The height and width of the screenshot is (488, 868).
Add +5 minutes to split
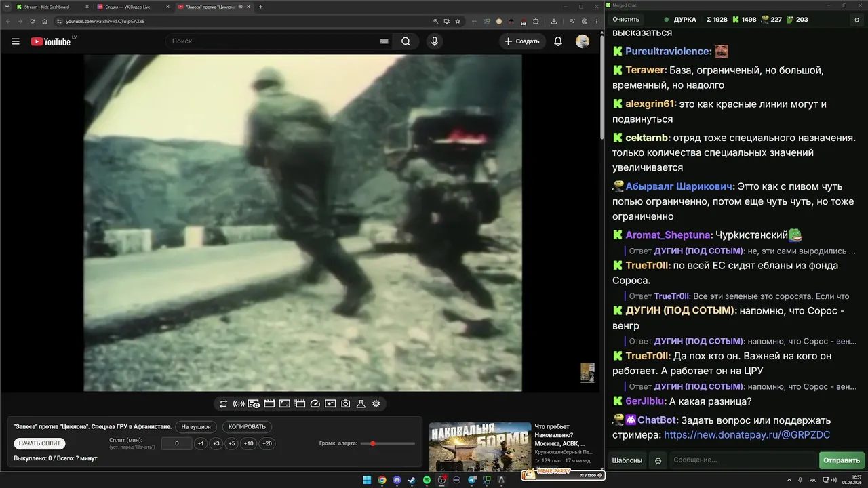pyautogui.click(x=232, y=444)
